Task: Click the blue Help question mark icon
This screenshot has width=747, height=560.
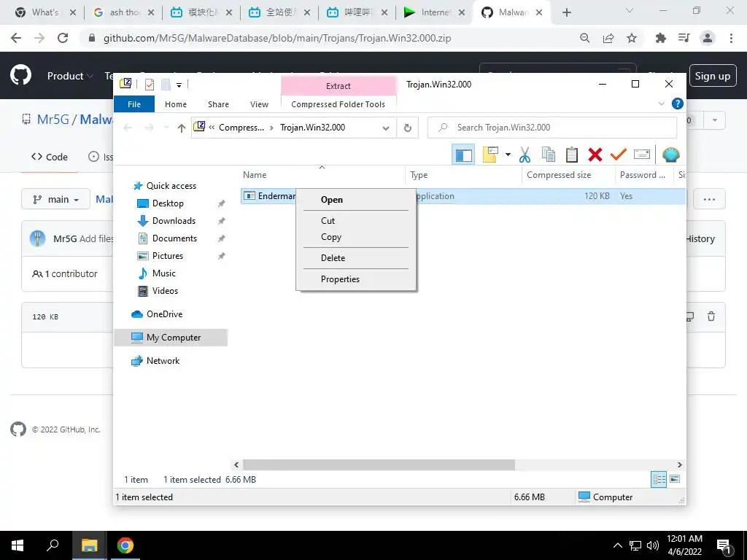Action: pos(677,104)
